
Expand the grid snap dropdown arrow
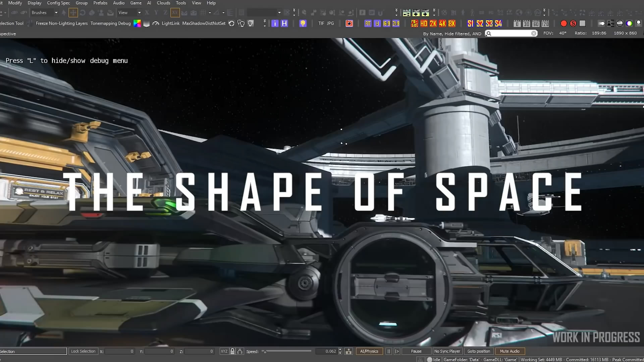pos(210,13)
